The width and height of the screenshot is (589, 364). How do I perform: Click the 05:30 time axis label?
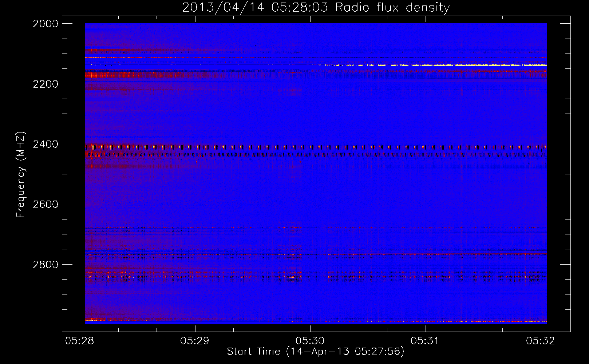(x=310, y=341)
